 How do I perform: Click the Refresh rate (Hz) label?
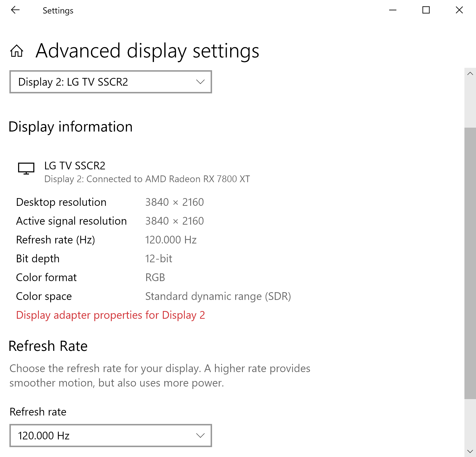(55, 240)
